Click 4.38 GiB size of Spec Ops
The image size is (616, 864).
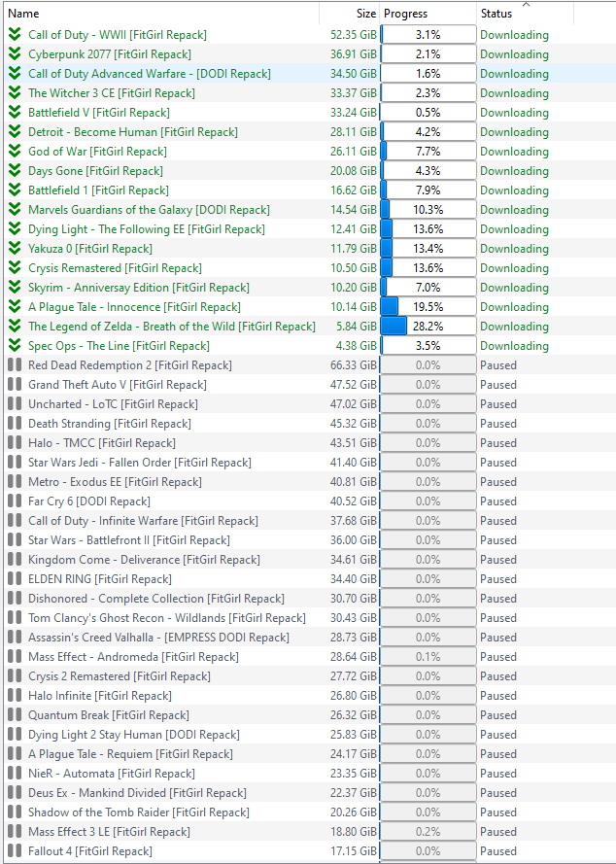coord(356,346)
